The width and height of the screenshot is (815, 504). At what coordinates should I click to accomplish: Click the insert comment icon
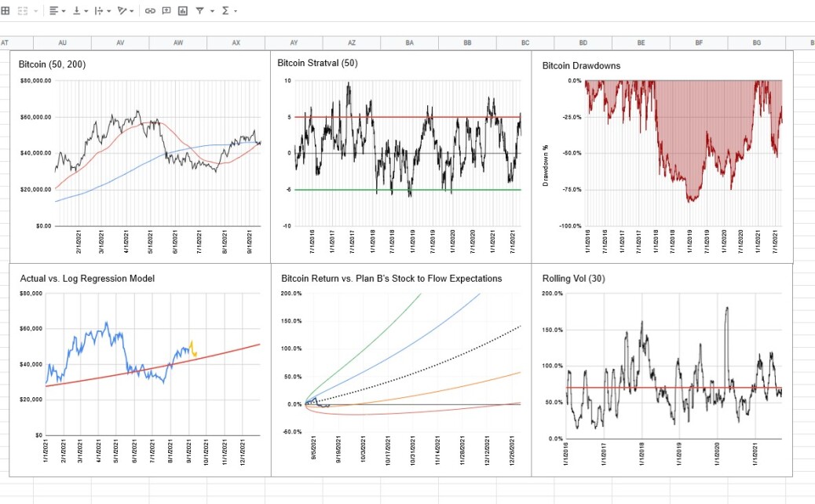pyautogui.click(x=166, y=10)
